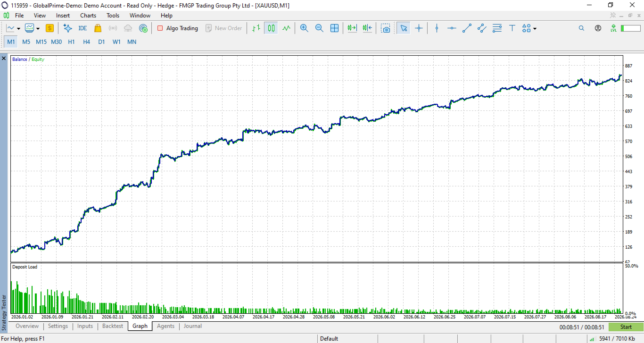This screenshot has height=343, width=644.
Task: Switch to the Agents tab
Action: click(x=165, y=326)
